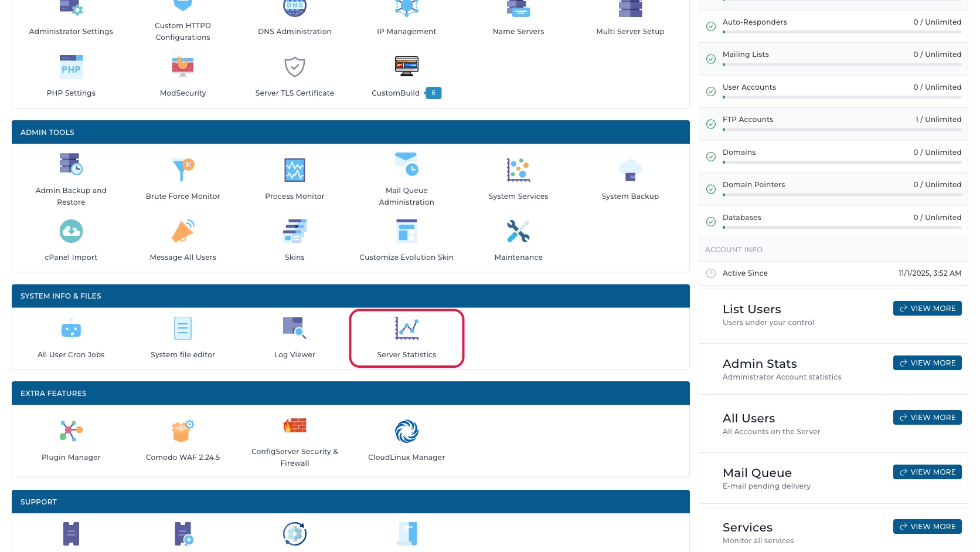Open Skins icon
980x552 pixels.
[x=295, y=231]
